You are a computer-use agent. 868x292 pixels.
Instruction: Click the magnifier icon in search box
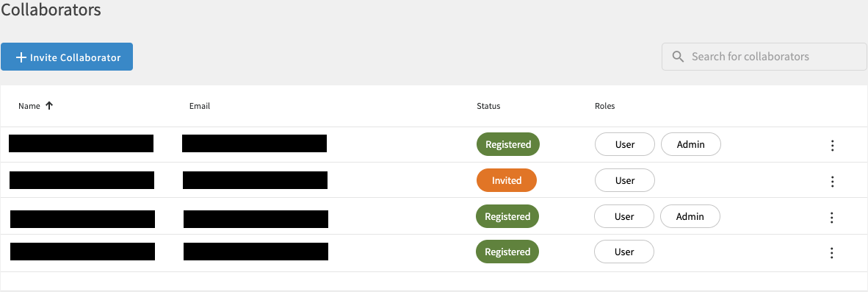[x=678, y=57]
